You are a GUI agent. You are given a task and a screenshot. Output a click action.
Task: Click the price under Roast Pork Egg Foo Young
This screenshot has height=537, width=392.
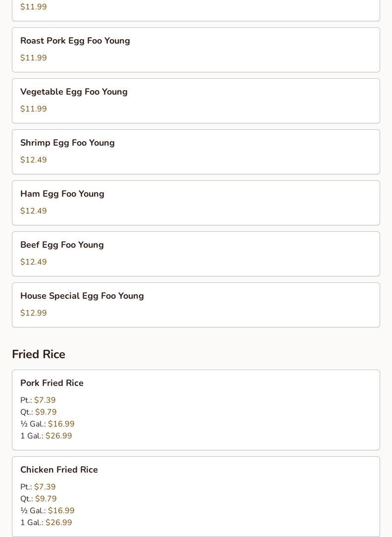click(34, 58)
